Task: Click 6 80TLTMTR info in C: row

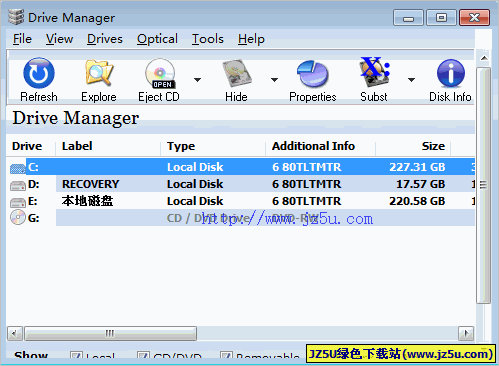Action: 307,167
